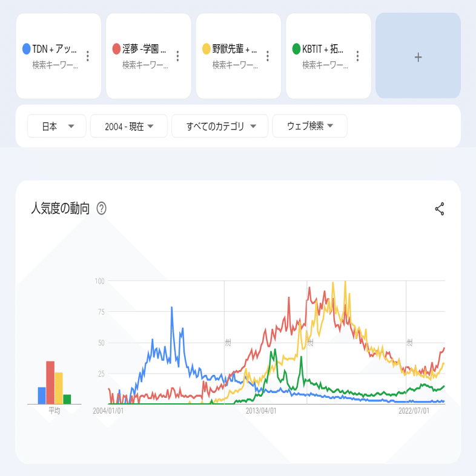Click the plus icon to add comparison

(418, 56)
